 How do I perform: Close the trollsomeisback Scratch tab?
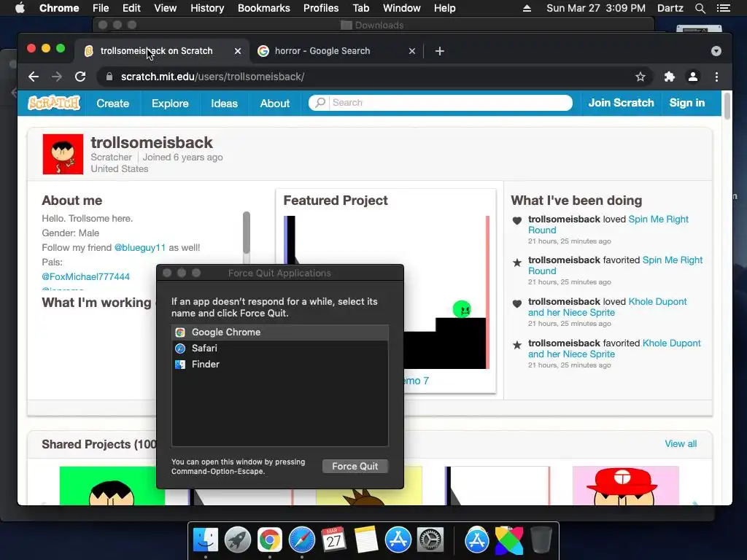click(x=237, y=51)
